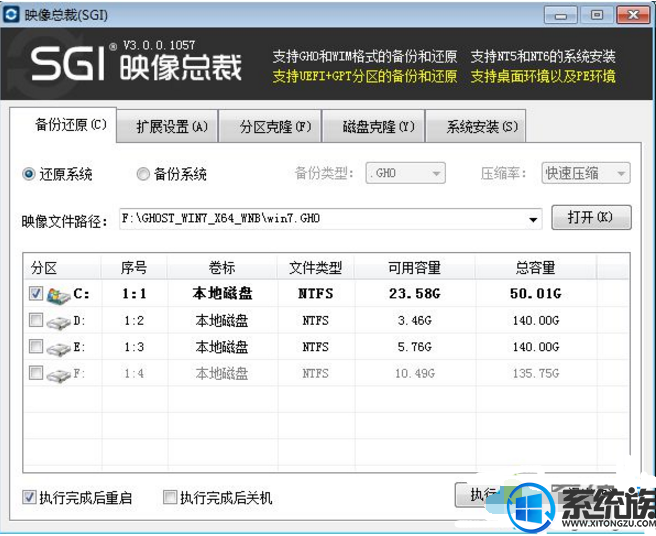Click the F: drive icon
656x536 pixels.
(x=58, y=375)
